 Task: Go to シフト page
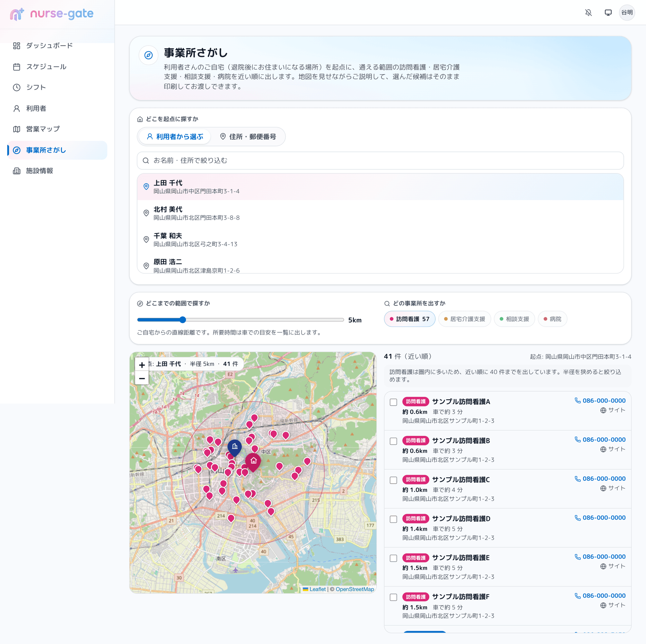pos(57,88)
